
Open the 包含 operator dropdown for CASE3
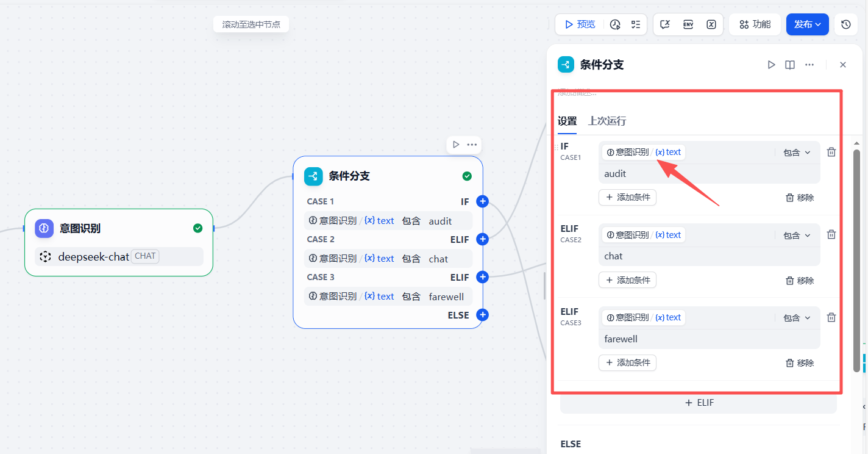(797, 318)
